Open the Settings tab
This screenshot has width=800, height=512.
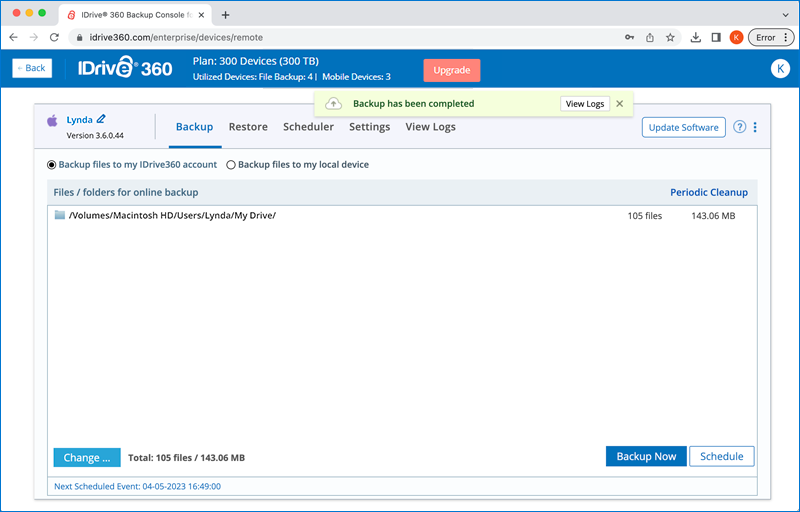[369, 127]
